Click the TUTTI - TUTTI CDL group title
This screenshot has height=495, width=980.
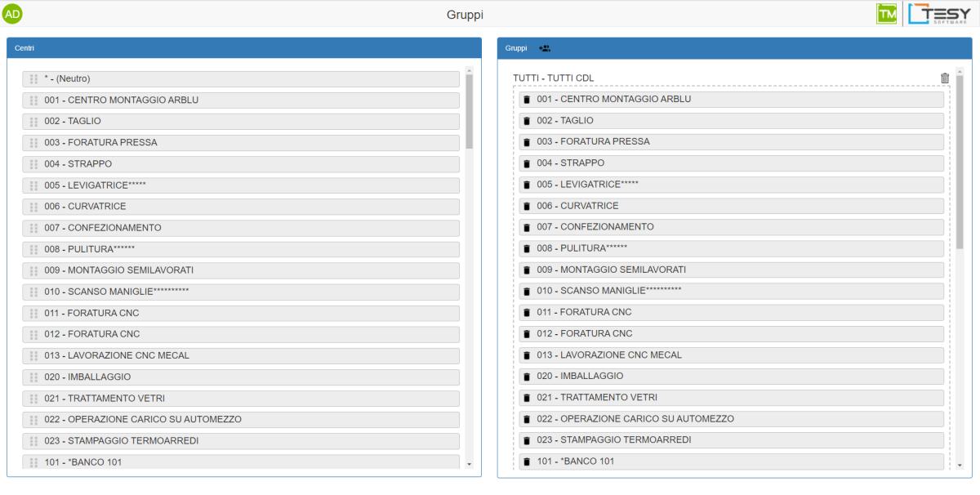point(553,78)
